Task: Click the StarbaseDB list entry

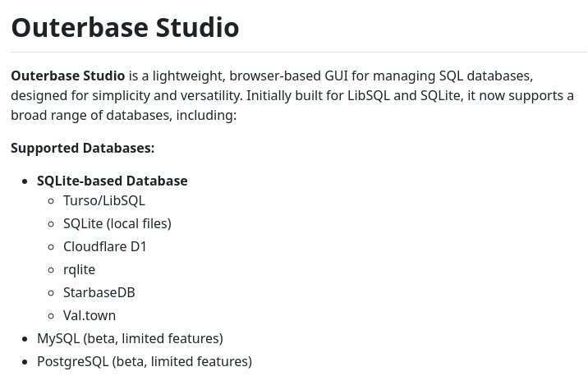Action: [x=99, y=293]
